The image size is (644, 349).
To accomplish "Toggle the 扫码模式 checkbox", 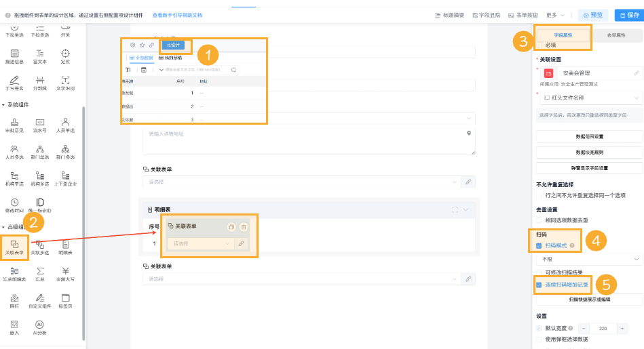I will pyautogui.click(x=539, y=245).
